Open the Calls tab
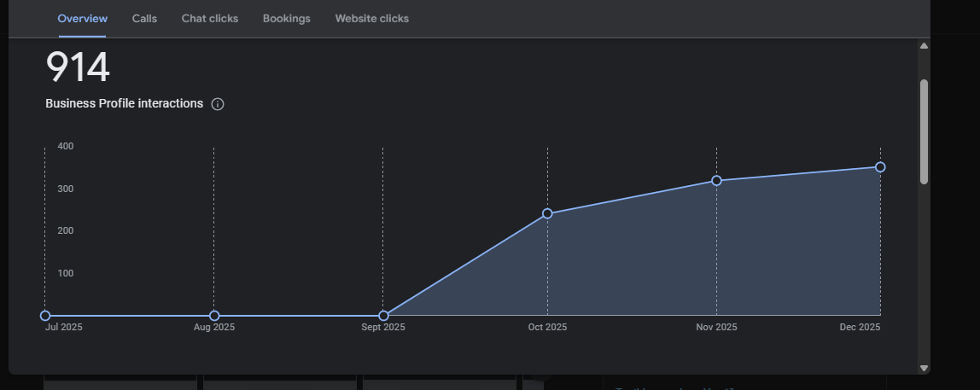Image resolution: width=980 pixels, height=390 pixels. (144, 18)
